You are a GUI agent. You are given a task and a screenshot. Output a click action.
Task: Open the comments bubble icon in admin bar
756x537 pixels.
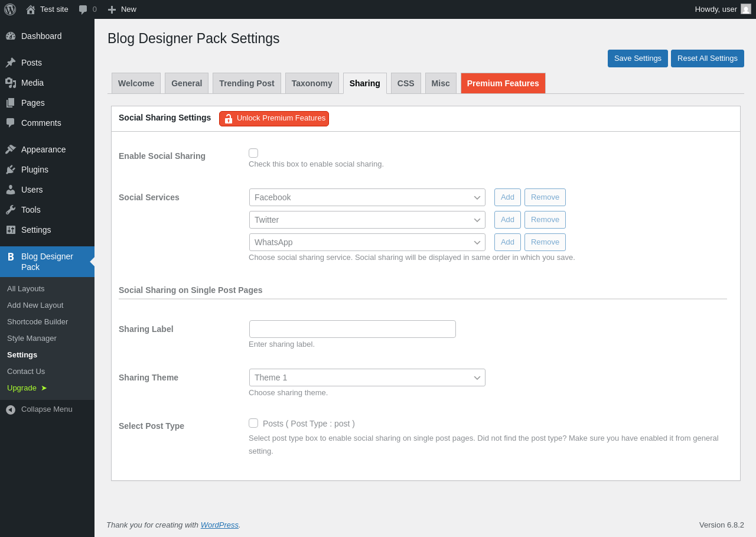pos(83,9)
